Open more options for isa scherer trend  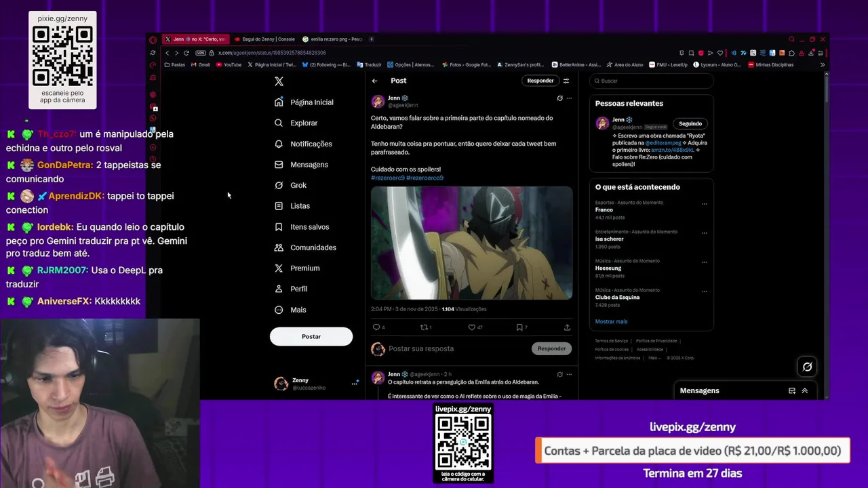click(704, 232)
